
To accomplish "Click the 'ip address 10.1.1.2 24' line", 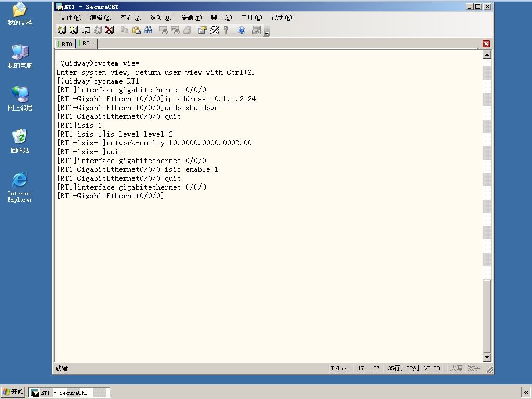I will (x=156, y=99).
